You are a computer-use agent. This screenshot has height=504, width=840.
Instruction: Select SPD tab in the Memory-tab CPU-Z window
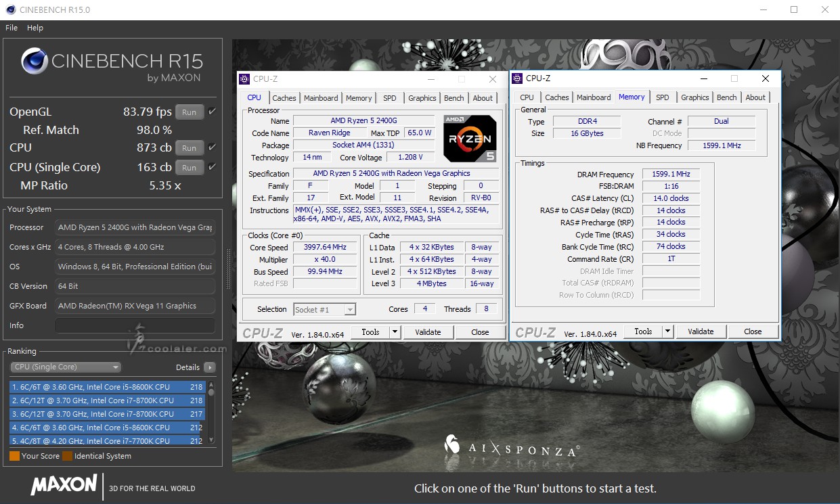coord(663,97)
